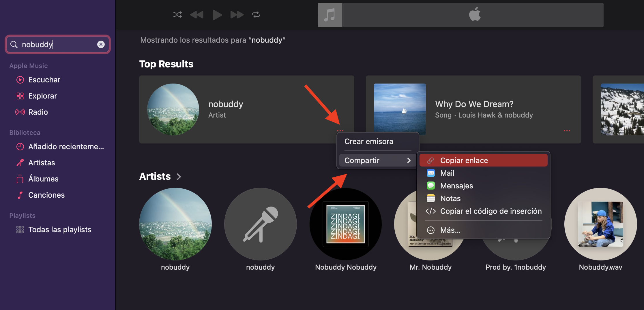Click the clock icon beside Añadido recientemente
This screenshot has width=644, height=310.
(20, 147)
